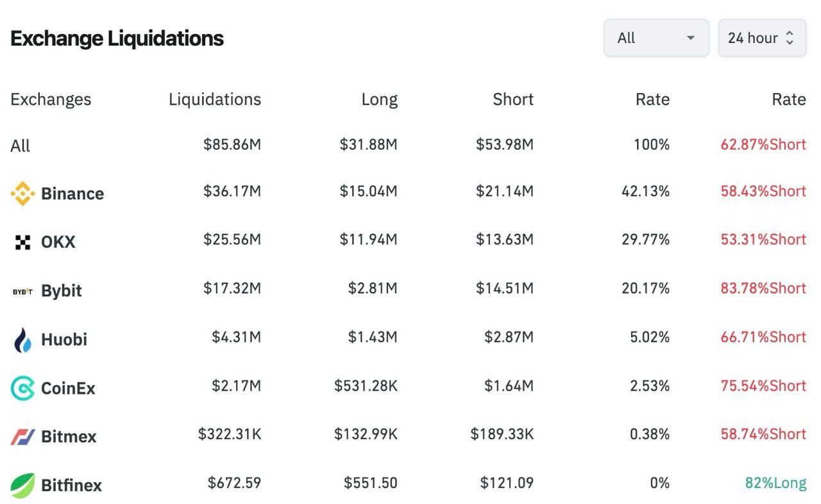The height and width of the screenshot is (504, 821).
Task: Click the 24 hour stepper arrows
Action: tap(790, 38)
